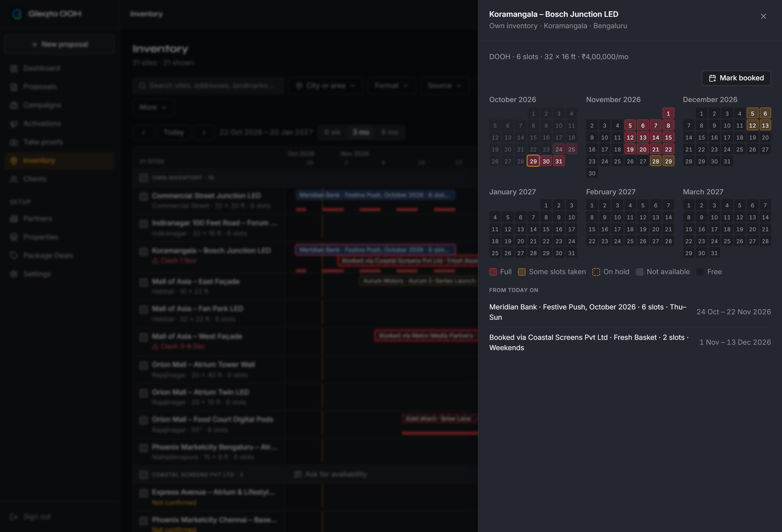Select November 1 in November 2026 calendar
This screenshot has width=782, height=532.
668,113
